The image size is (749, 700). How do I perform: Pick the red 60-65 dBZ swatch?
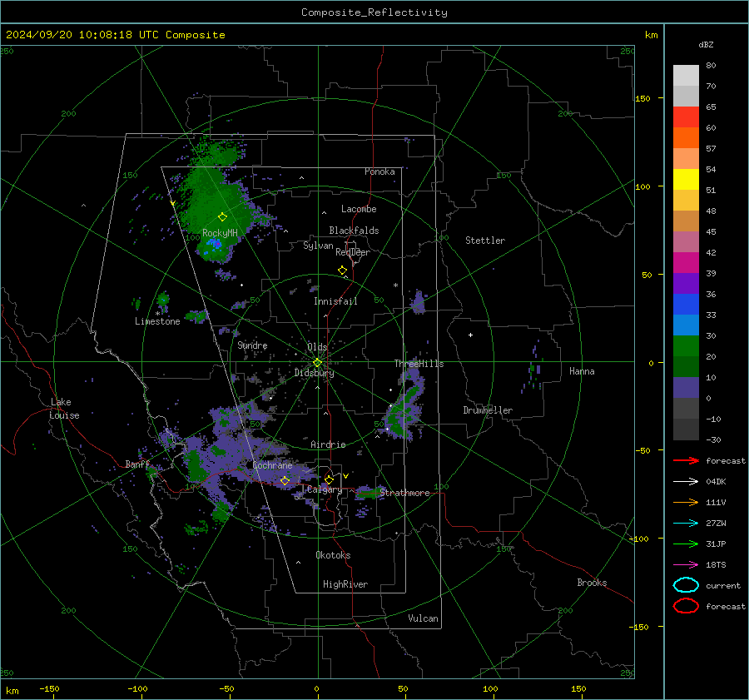pos(686,117)
